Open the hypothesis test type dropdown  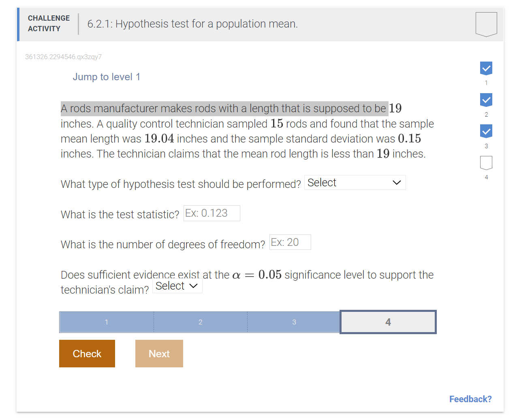[355, 182]
